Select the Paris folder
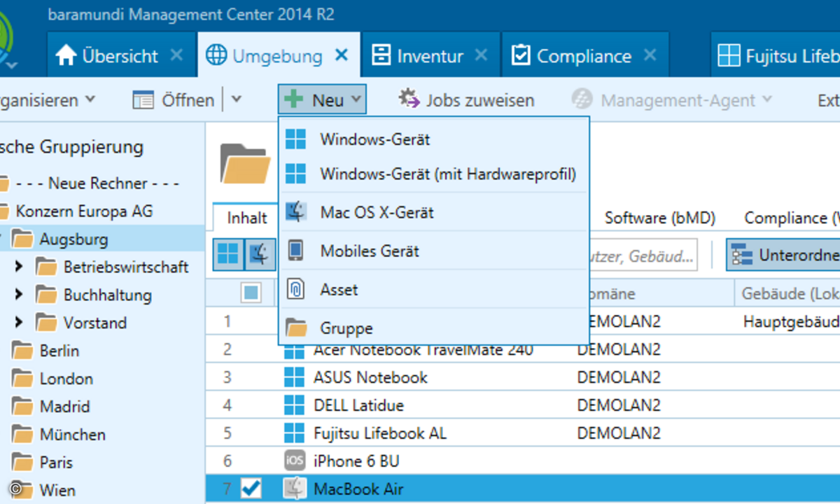Image resolution: width=840 pixels, height=504 pixels. tap(56, 463)
